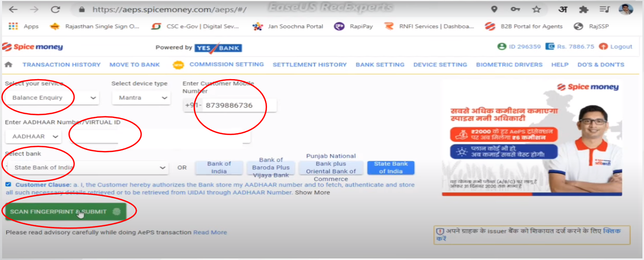Open the Settlement History menu
Viewport: 644px width, 260px height.
click(309, 64)
